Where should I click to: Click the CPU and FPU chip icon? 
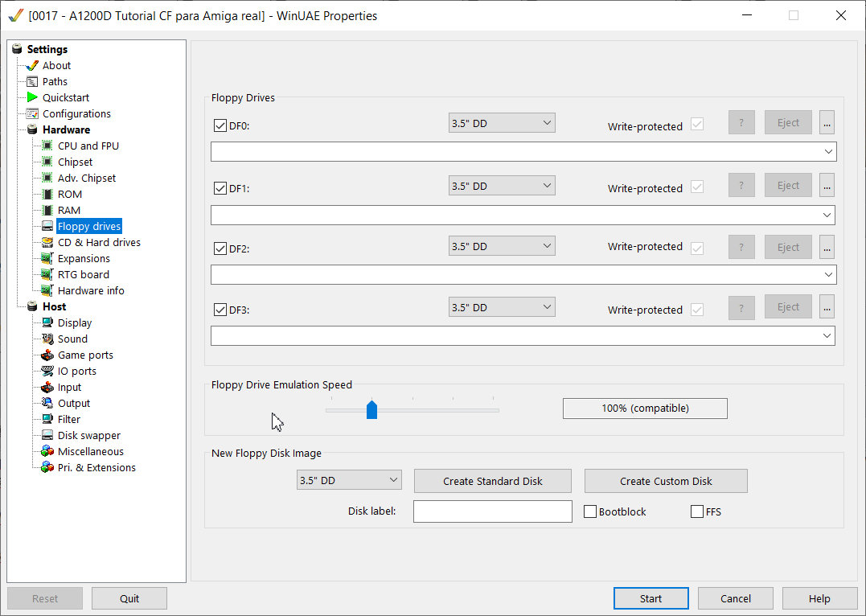(x=47, y=146)
